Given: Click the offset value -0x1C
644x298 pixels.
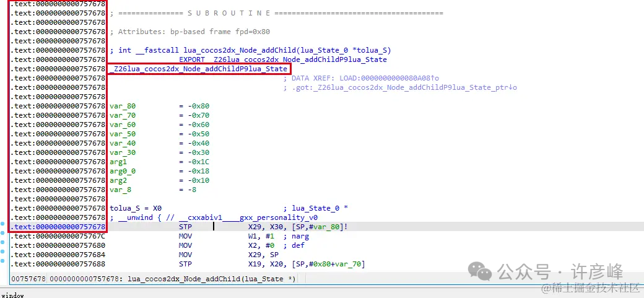Looking at the screenshot, I should click(x=198, y=162).
